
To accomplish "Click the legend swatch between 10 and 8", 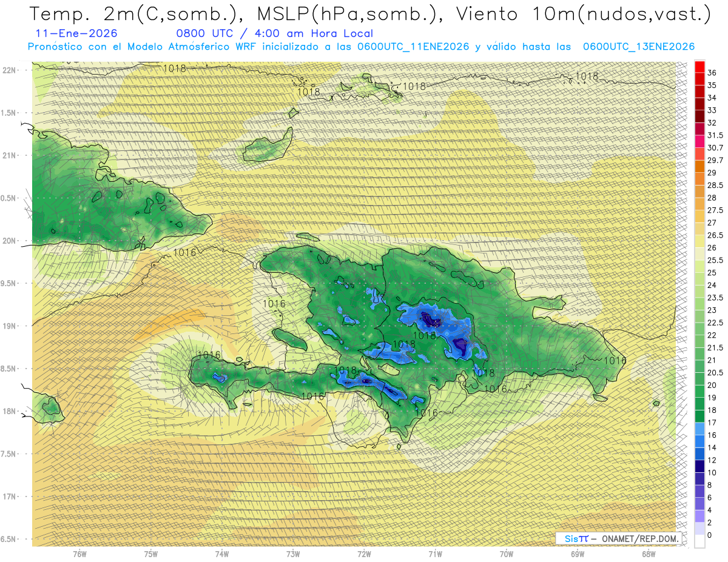I will click(x=699, y=479).
